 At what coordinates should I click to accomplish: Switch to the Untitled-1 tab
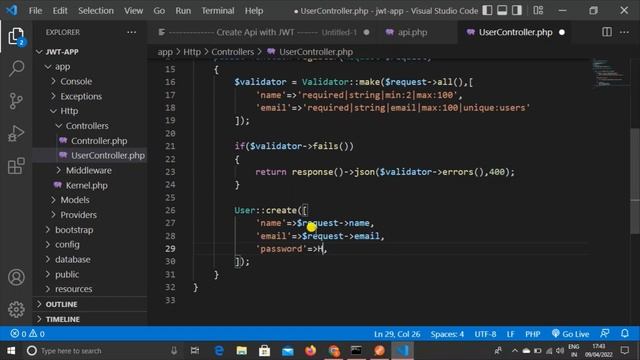coord(264,32)
